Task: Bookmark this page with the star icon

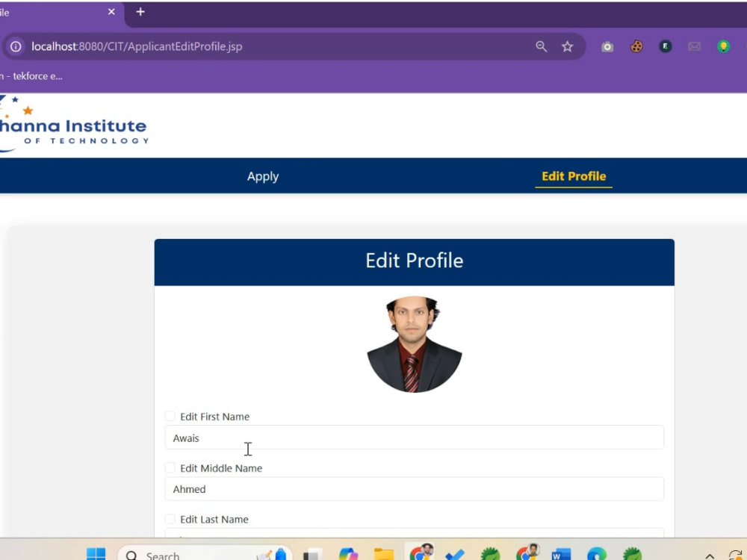Action: tap(567, 46)
